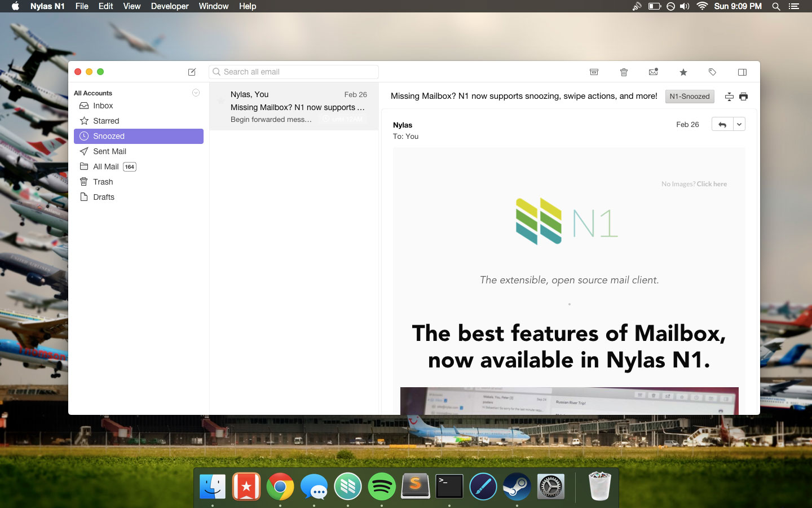Expand the All Accounts switcher chevron
The width and height of the screenshot is (812, 508).
196,93
